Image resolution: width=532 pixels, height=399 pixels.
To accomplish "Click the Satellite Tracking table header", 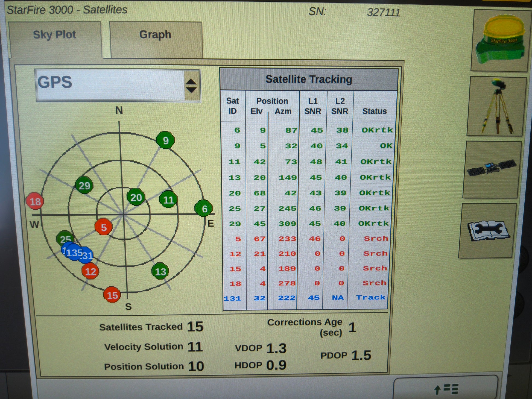I will pos(309,80).
